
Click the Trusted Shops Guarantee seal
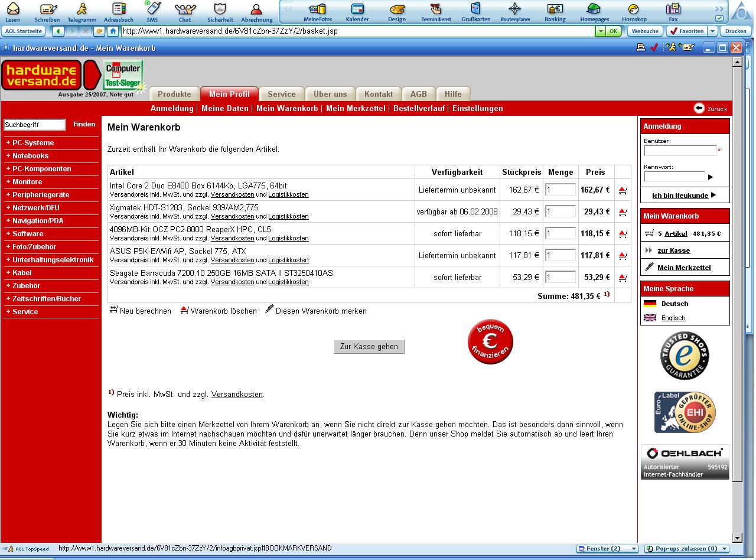pyautogui.click(x=685, y=356)
